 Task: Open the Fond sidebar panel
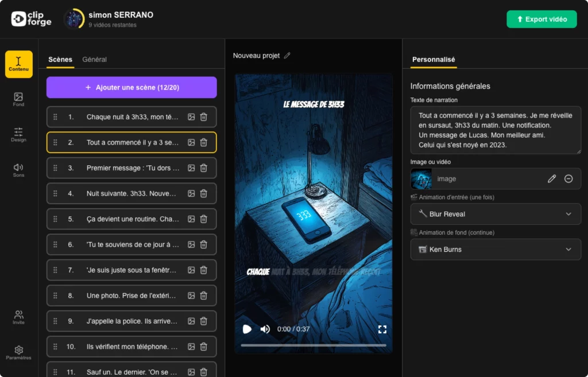click(18, 99)
